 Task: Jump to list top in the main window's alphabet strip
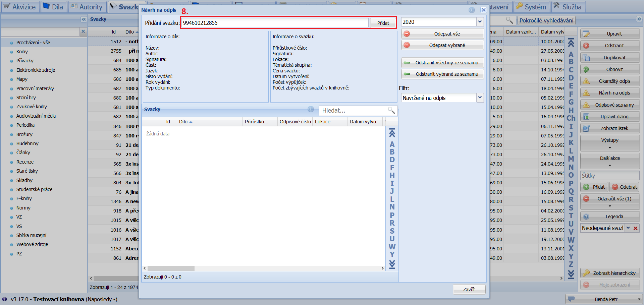tap(571, 43)
